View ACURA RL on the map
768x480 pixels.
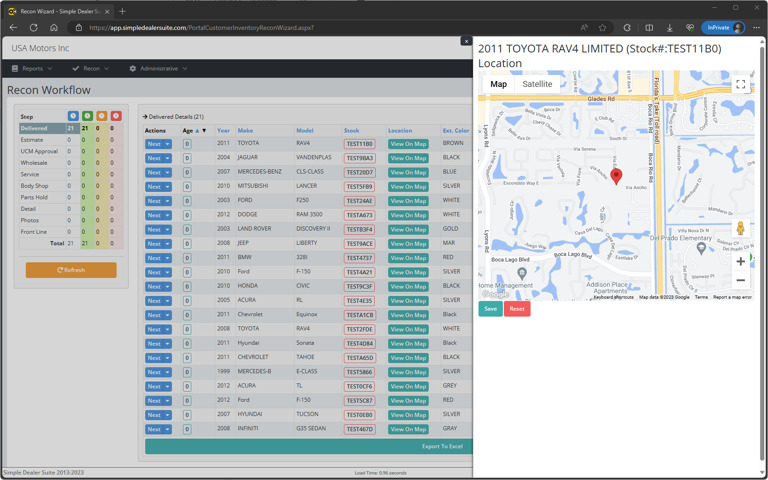tap(408, 301)
